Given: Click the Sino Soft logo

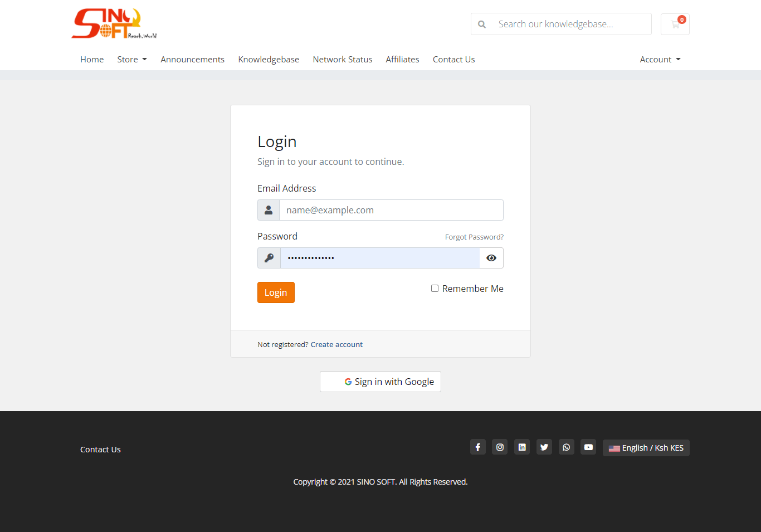Looking at the screenshot, I should (114, 24).
